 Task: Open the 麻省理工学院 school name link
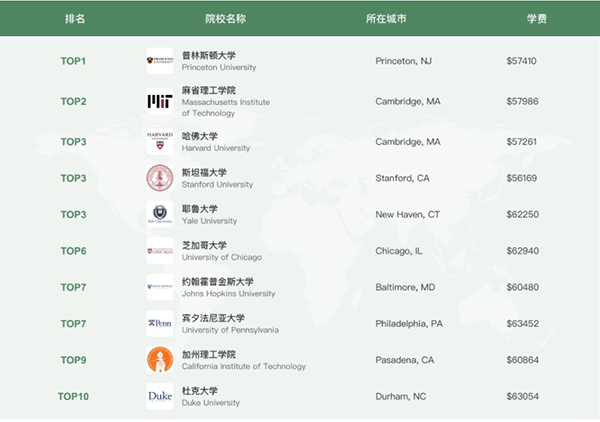[209, 90]
